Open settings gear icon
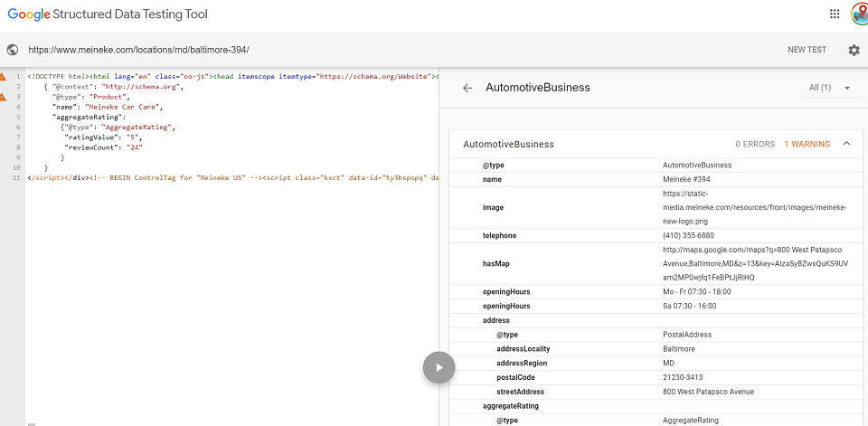This screenshot has height=426, width=868. tap(854, 50)
